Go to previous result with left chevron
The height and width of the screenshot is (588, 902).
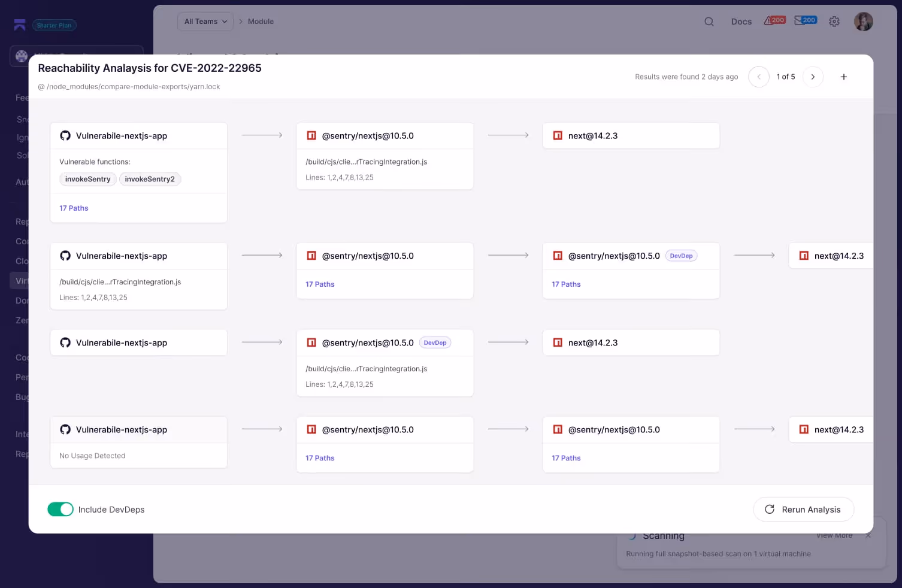point(759,77)
